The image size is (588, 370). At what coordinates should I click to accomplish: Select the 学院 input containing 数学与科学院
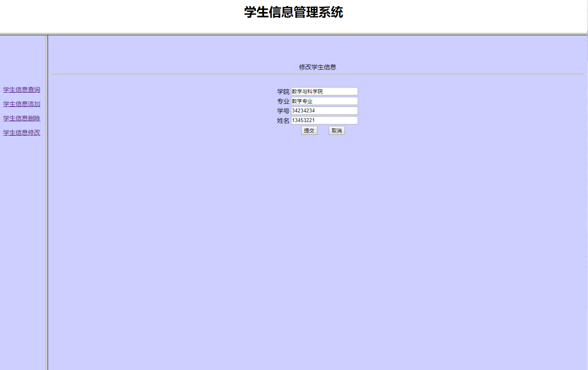click(324, 91)
